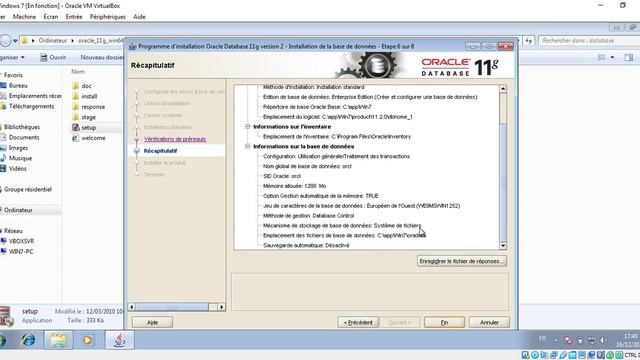Click the refresh button beside address bar
This screenshot has height=360, width=640.
(529, 40)
